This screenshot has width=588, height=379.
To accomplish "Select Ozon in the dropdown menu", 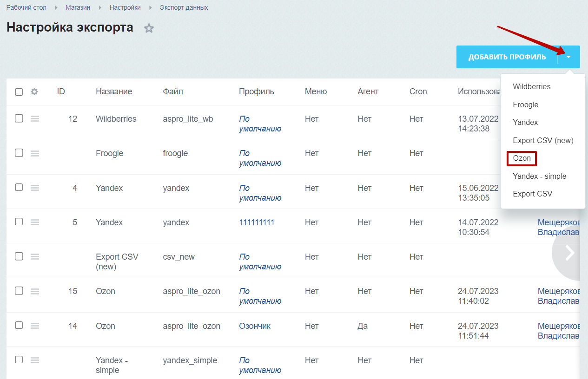I will click(522, 158).
